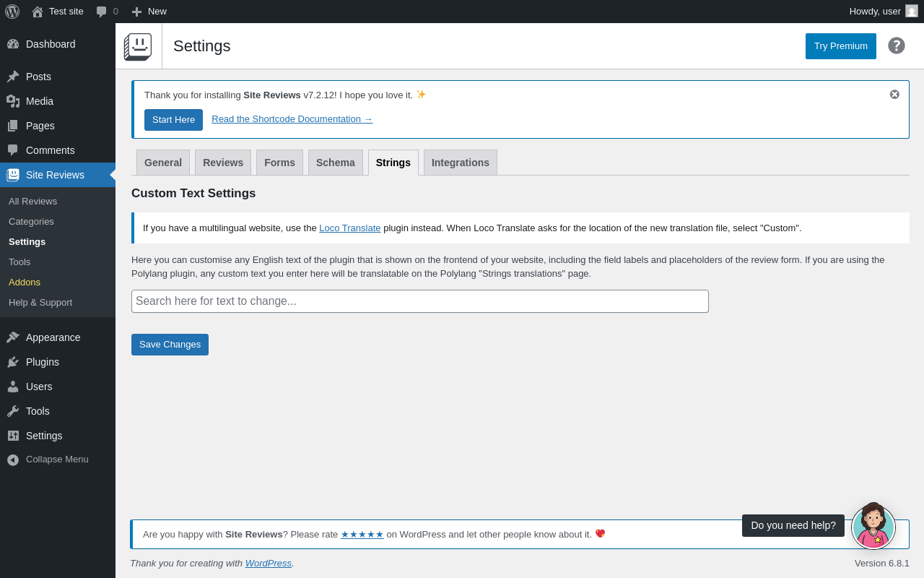Click the Plugins plug icon
Viewport: 924px width, 578px height.
13,362
